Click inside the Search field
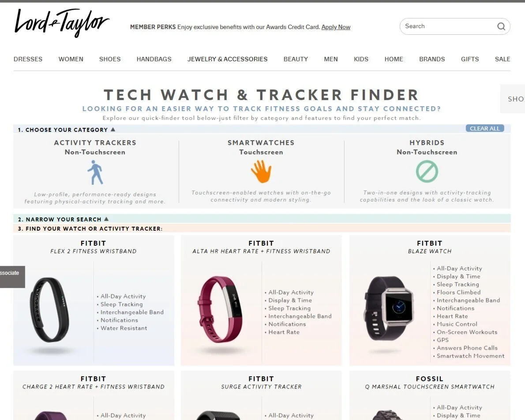Screen dimensions: 525x420 (449, 26)
